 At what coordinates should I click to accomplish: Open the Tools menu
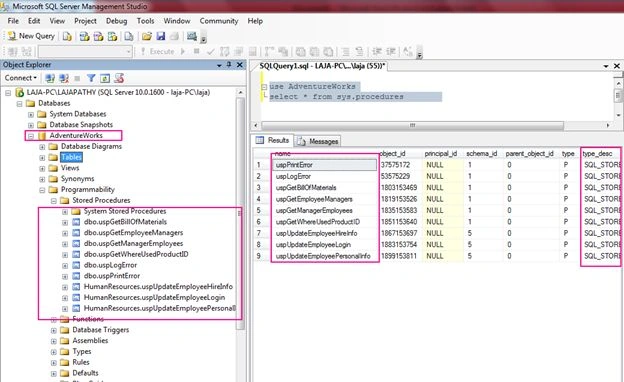tap(145, 21)
